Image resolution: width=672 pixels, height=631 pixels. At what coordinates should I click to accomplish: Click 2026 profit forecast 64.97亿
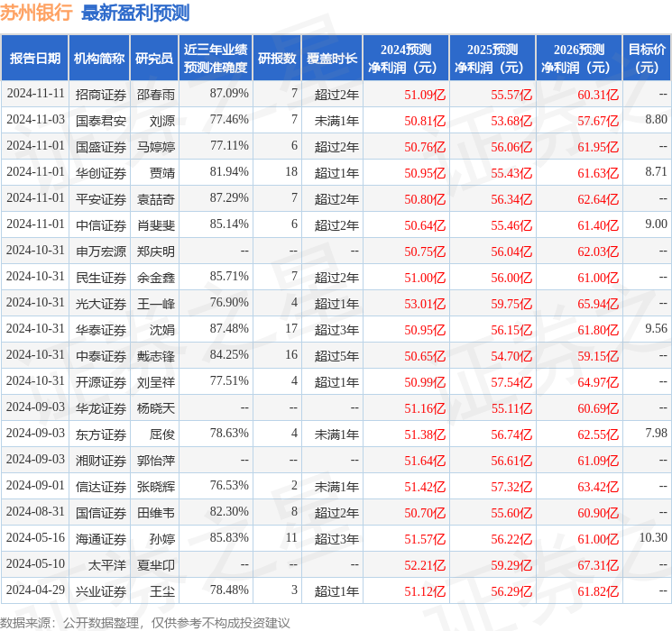(x=598, y=382)
